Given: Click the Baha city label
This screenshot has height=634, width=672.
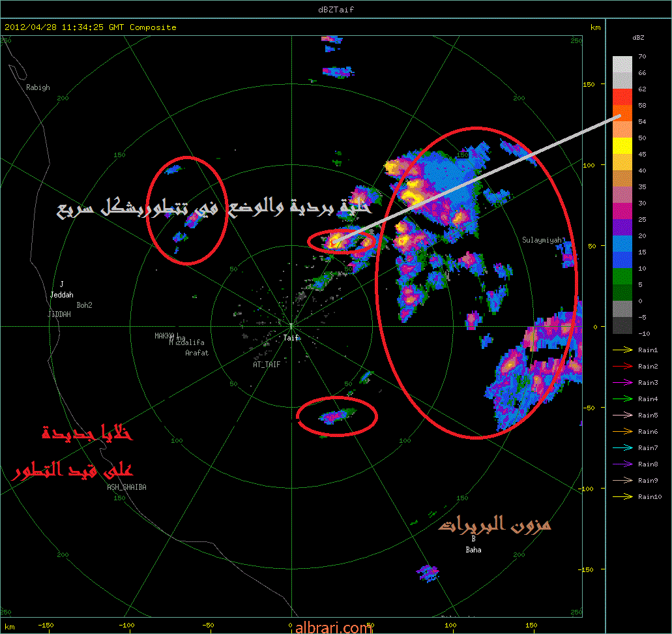Looking at the screenshot, I should (x=474, y=550).
